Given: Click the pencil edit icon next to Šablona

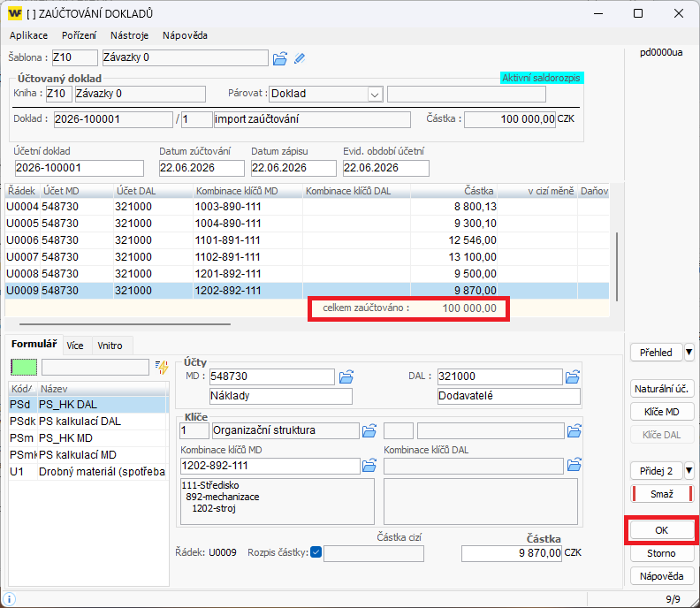Looking at the screenshot, I should pyautogui.click(x=300, y=58).
